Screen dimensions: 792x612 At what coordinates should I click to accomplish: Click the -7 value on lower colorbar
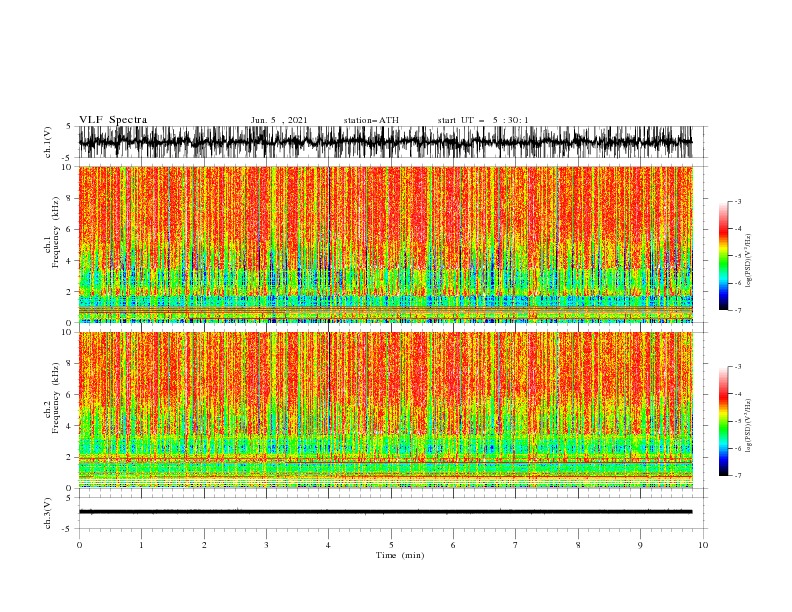[737, 476]
